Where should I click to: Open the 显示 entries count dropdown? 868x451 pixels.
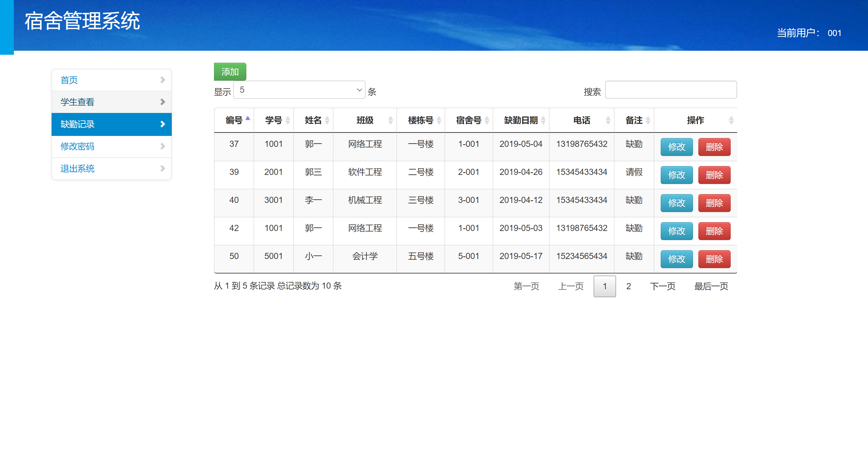pos(299,90)
